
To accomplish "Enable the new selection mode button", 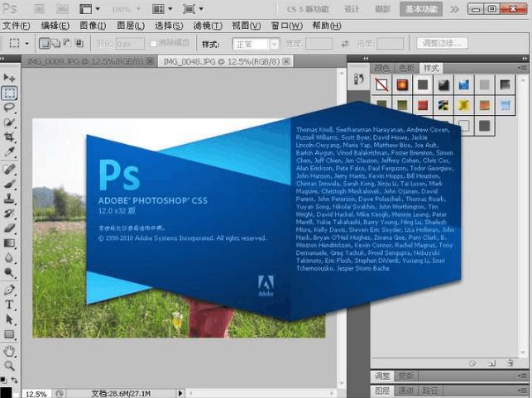I will point(45,44).
